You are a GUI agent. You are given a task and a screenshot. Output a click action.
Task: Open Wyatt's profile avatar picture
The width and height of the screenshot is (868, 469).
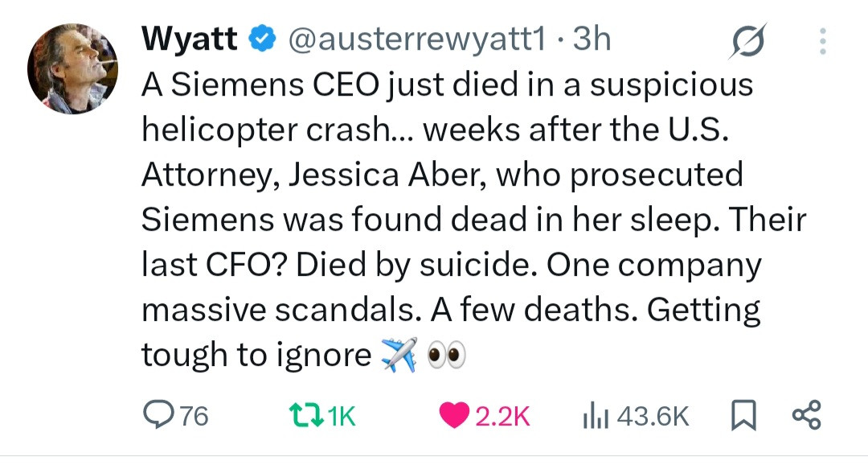tap(72, 70)
